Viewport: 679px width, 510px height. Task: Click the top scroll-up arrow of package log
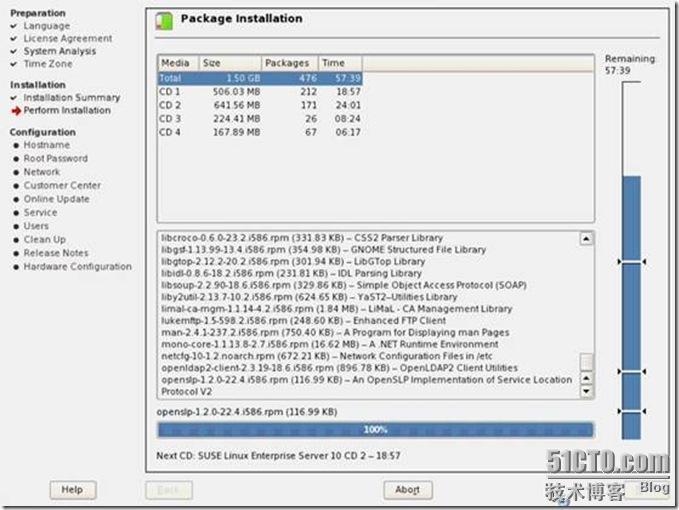pyautogui.click(x=586, y=239)
